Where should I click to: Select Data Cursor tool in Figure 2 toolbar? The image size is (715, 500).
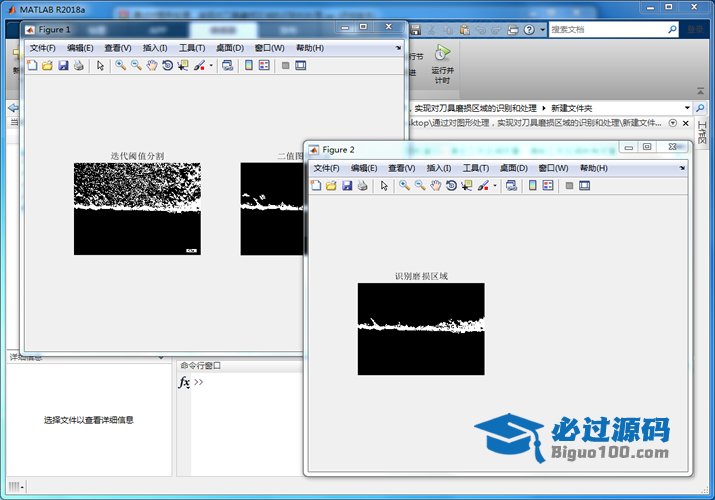pos(467,186)
